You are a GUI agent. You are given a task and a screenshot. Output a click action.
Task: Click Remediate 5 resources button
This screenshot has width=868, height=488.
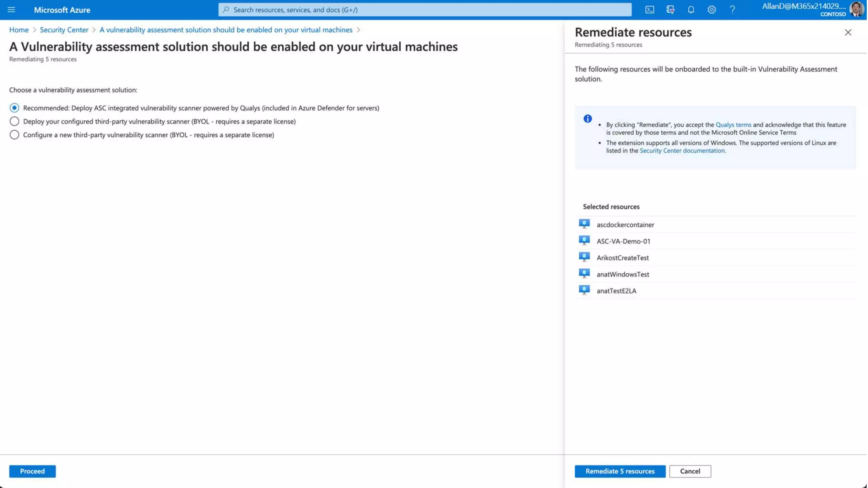620,471
